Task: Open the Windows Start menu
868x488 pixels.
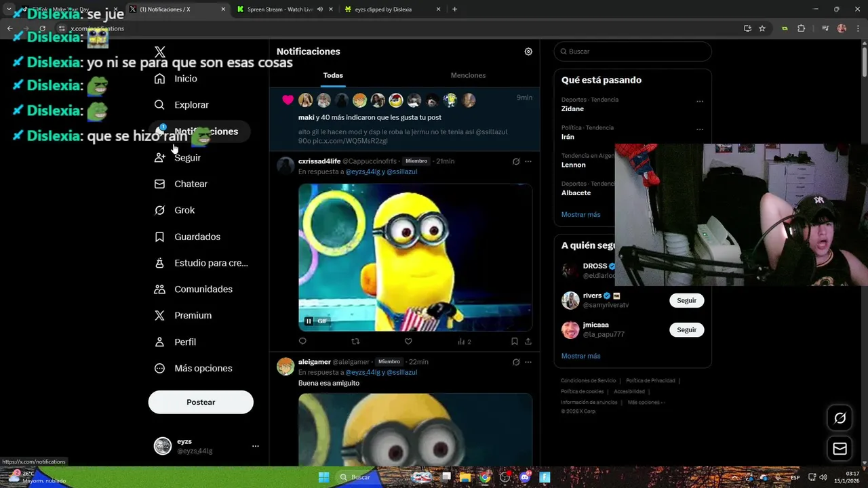Action: click(x=323, y=477)
